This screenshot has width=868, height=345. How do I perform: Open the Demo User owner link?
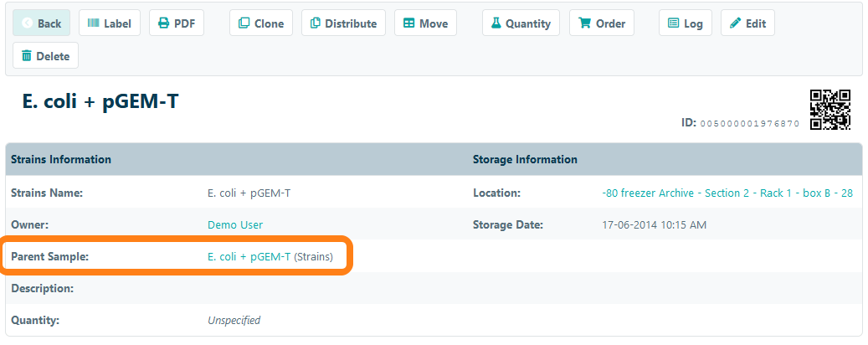click(x=235, y=224)
